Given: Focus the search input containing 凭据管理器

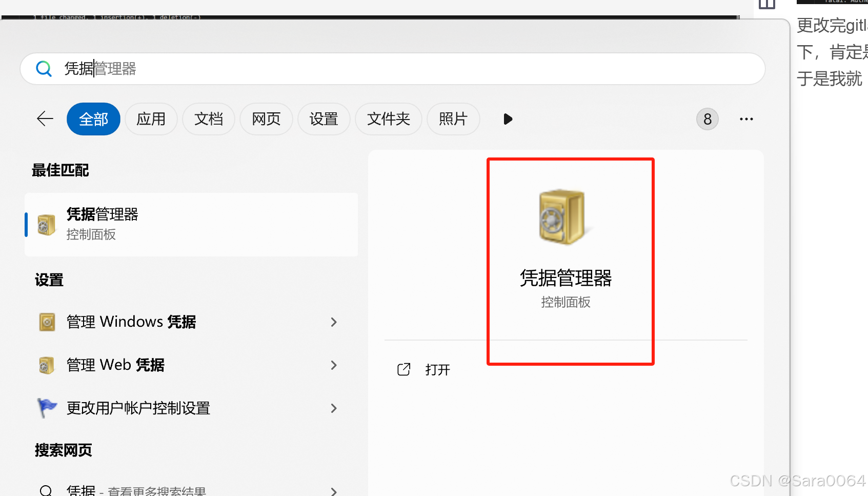Looking at the screenshot, I should [393, 69].
